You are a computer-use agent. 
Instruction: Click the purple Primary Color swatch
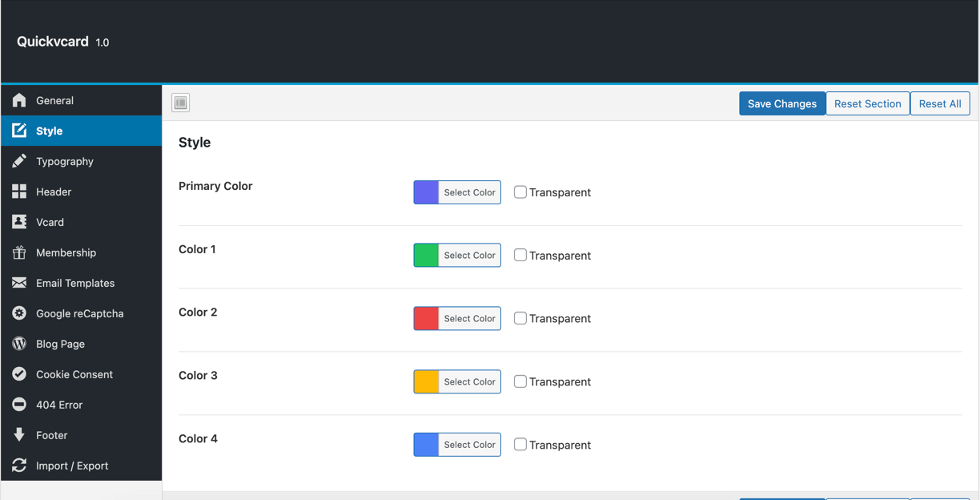point(426,192)
